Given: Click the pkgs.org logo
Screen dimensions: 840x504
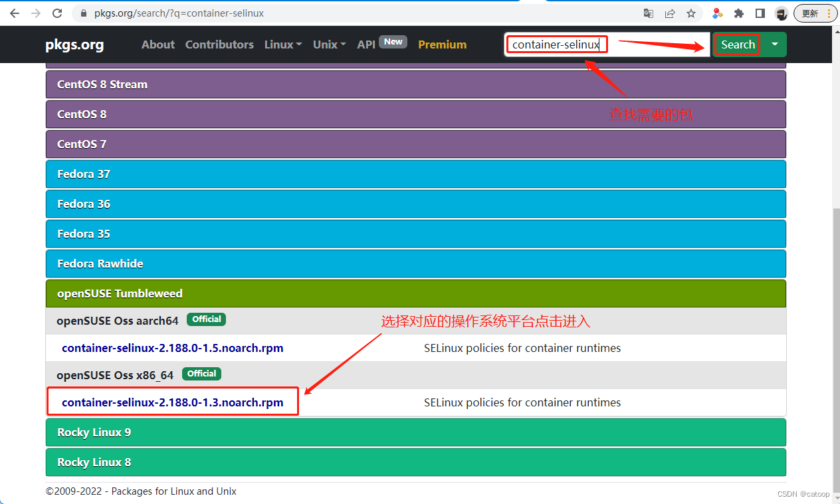Looking at the screenshot, I should [74, 44].
